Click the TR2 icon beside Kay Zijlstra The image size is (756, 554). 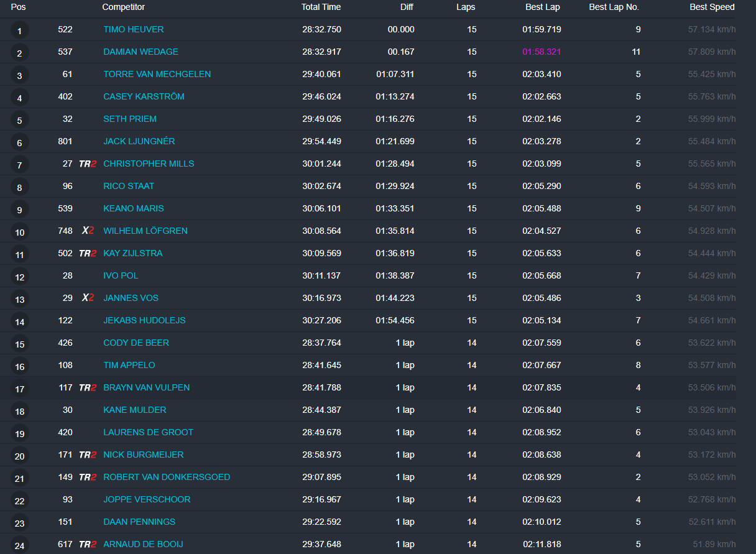pos(88,254)
